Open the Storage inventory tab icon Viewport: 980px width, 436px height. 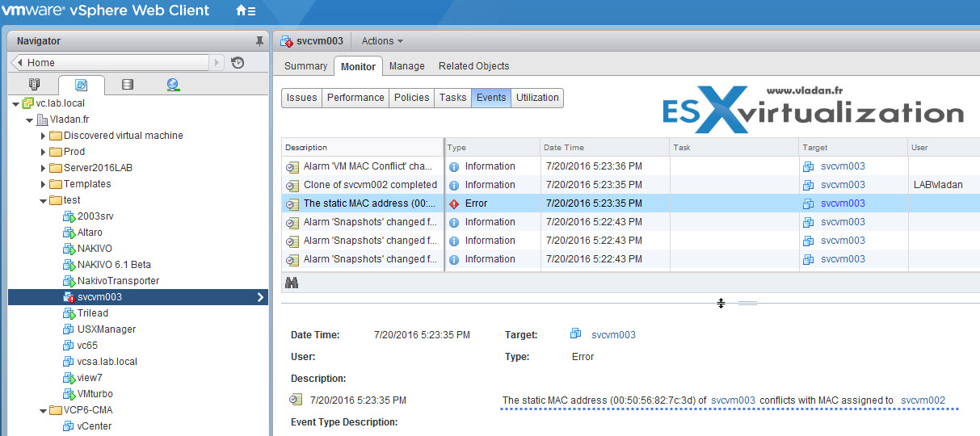coord(127,85)
